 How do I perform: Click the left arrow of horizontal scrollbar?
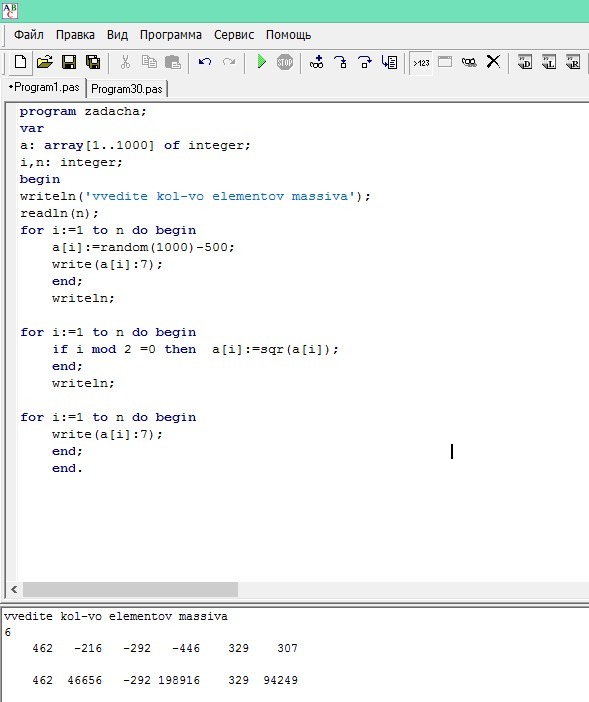point(14,589)
